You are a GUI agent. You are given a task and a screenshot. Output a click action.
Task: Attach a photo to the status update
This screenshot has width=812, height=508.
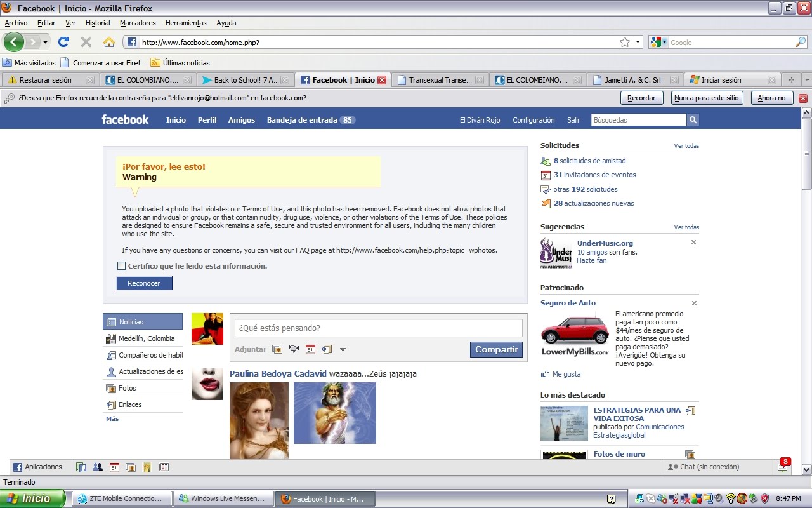click(277, 349)
